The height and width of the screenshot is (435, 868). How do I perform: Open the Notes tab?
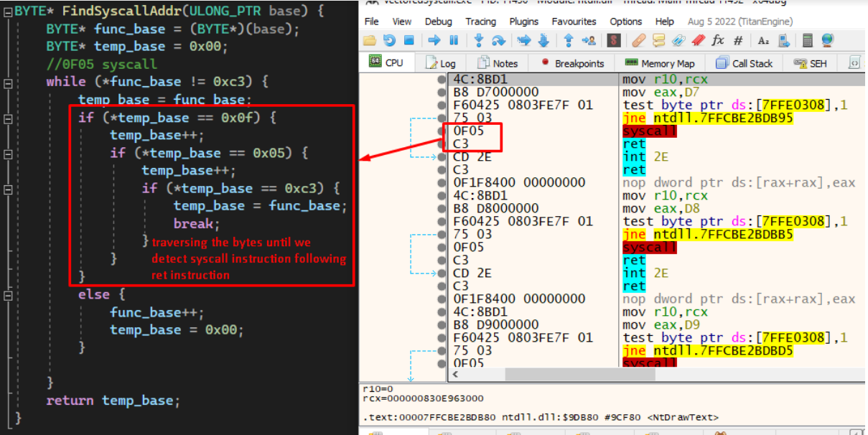click(x=498, y=63)
